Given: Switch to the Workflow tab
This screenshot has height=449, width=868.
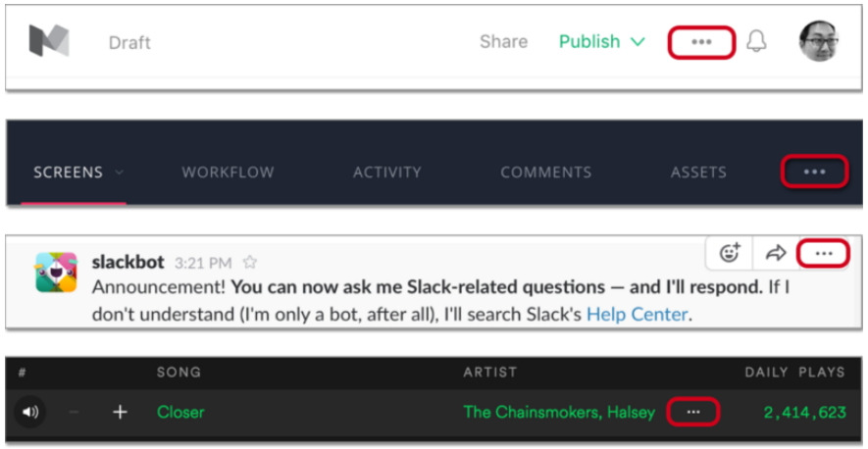Looking at the screenshot, I should point(228,173).
